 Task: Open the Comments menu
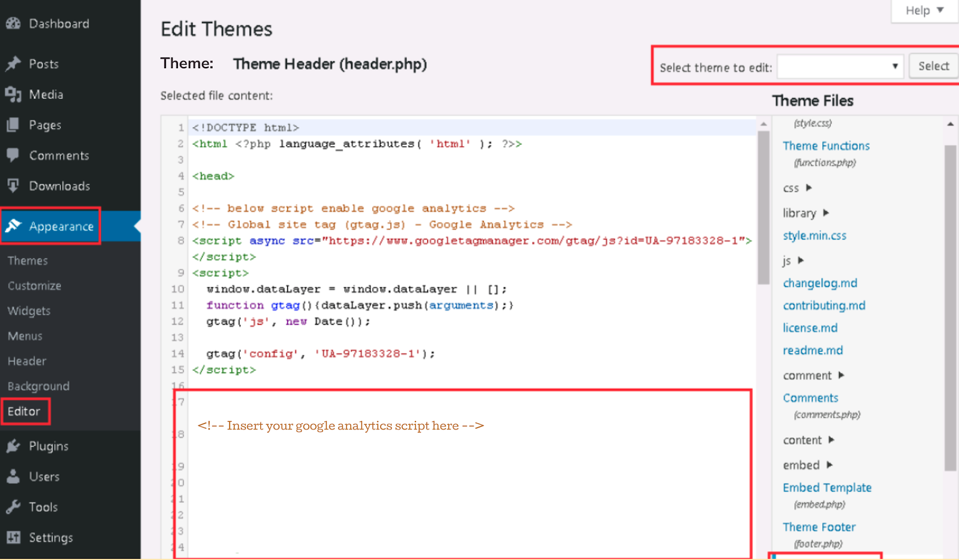[59, 155]
